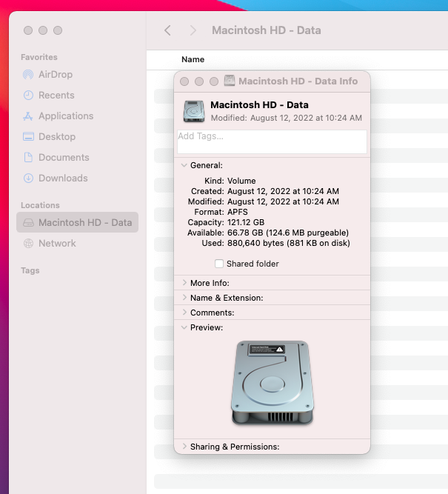Image resolution: width=448 pixels, height=494 pixels.
Task: Click the 'Volume' kind value
Action: coord(241,181)
